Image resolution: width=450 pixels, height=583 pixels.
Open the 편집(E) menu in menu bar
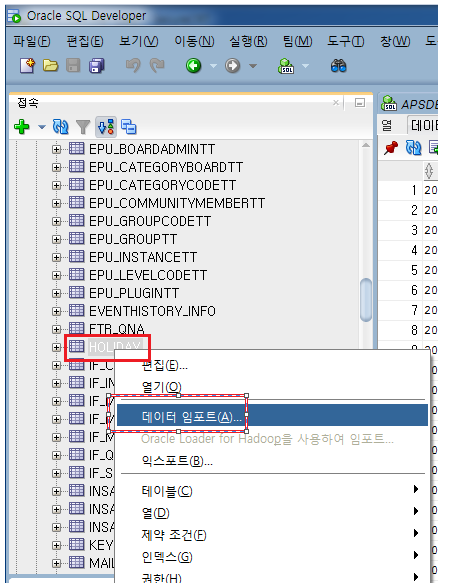pyautogui.click(x=85, y=41)
